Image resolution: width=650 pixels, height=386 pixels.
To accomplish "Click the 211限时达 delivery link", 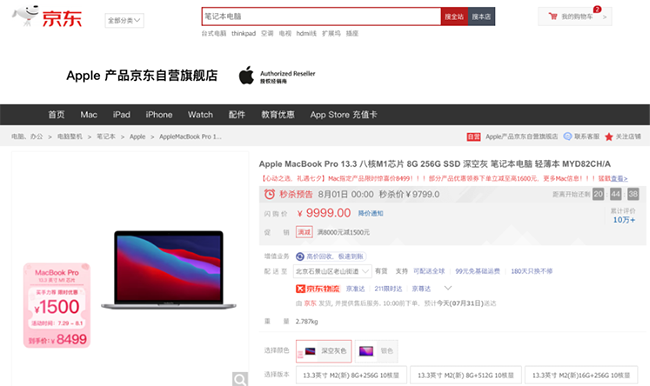I will (388, 289).
